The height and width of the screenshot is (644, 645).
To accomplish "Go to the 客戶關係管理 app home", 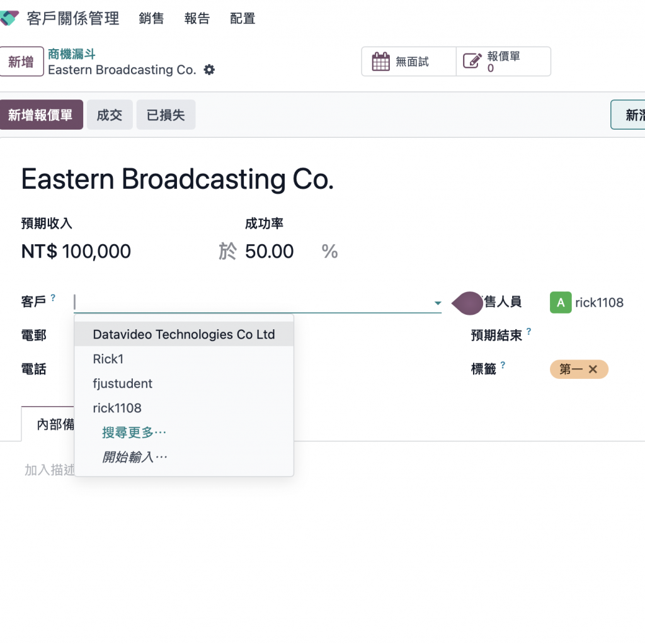I will pyautogui.click(x=73, y=18).
